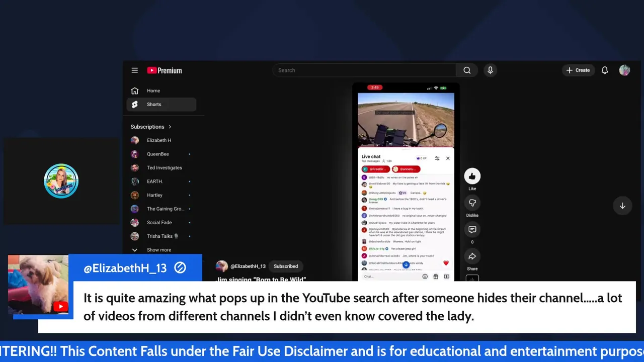
Task: Click the Dislike thumbs-down button
Action: pos(472,203)
